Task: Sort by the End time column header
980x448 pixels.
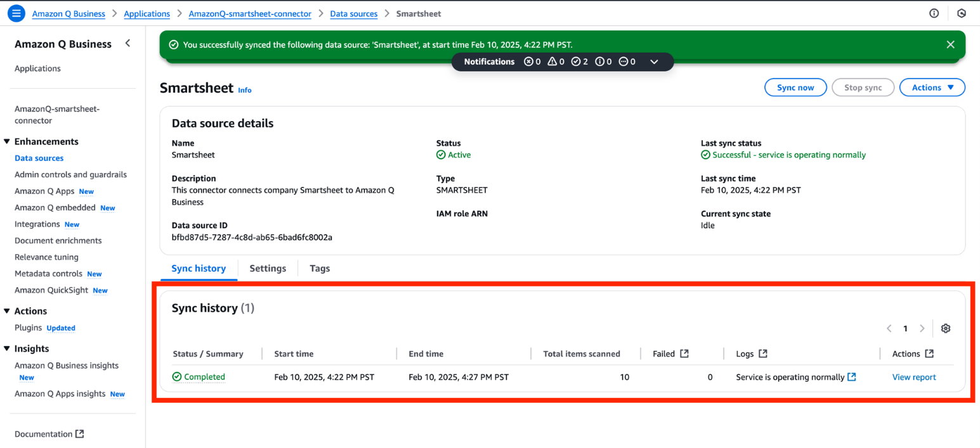Action: pos(426,354)
